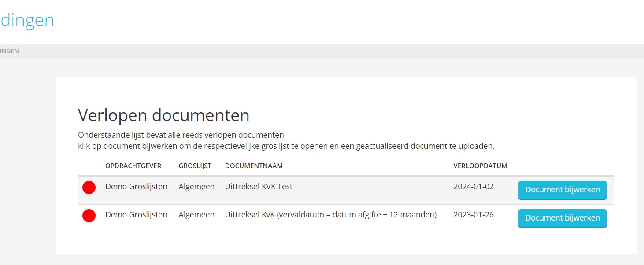
Task: Click Document bijwerken for the 2023-01-26 document
Action: [563, 218]
